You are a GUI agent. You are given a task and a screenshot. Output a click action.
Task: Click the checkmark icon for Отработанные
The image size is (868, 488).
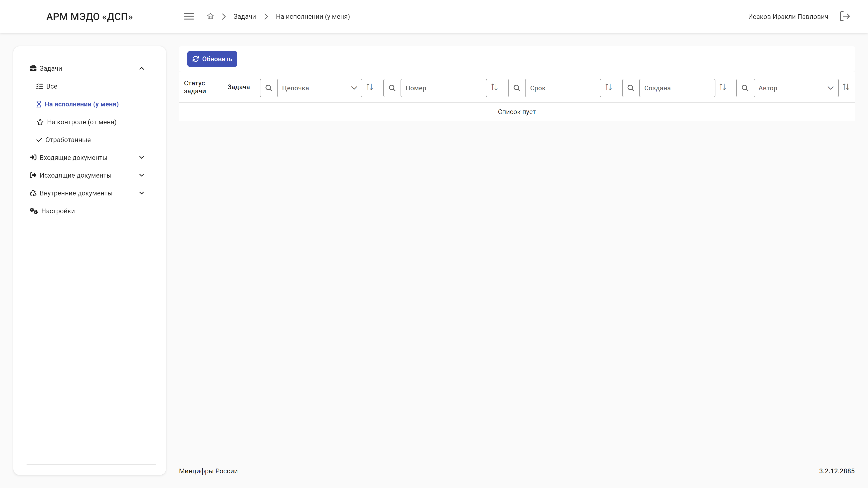pos(39,140)
